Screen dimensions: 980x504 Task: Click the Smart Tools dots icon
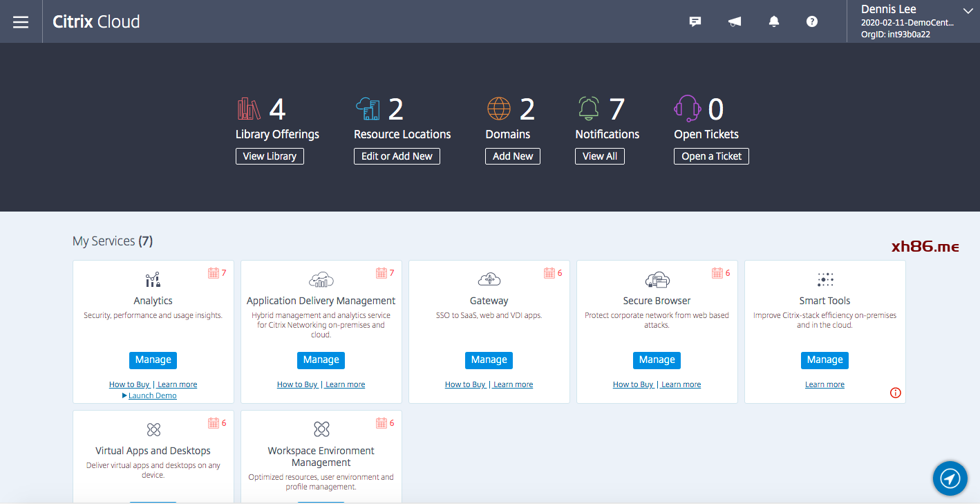coord(825,279)
